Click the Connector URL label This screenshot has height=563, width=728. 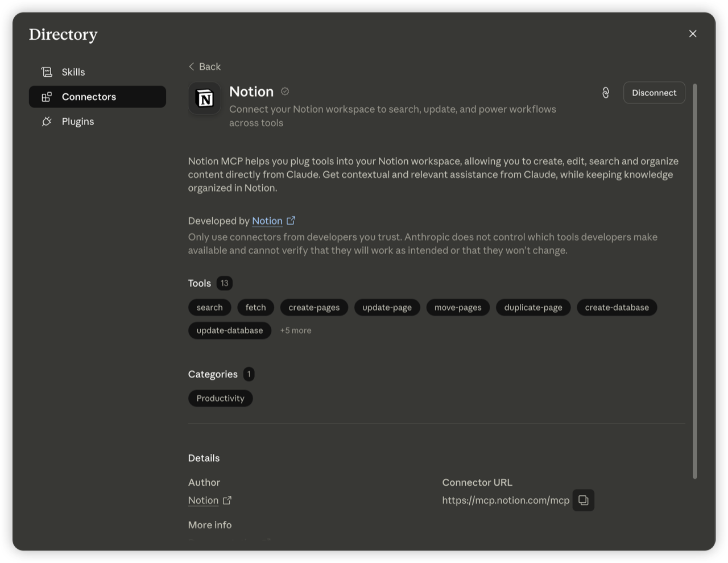[x=478, y=482]
